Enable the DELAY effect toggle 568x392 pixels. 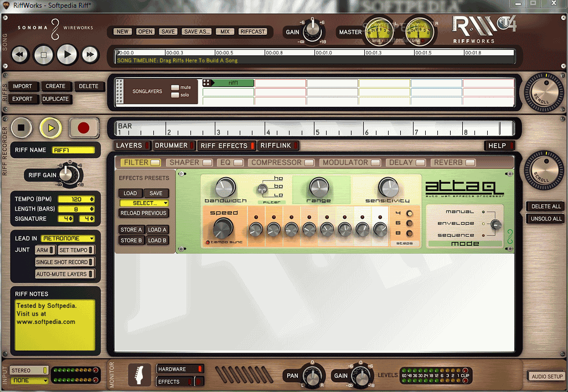point(421,163)
